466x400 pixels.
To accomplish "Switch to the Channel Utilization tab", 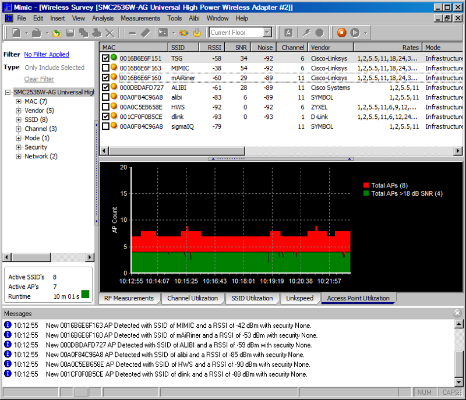I will click(x=193, y=298).
